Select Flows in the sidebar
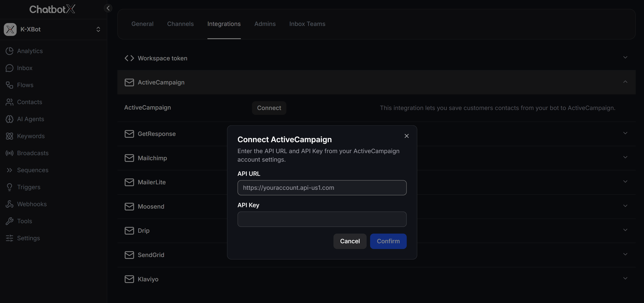This screenshot has width=644, height=303. (25, 85)
